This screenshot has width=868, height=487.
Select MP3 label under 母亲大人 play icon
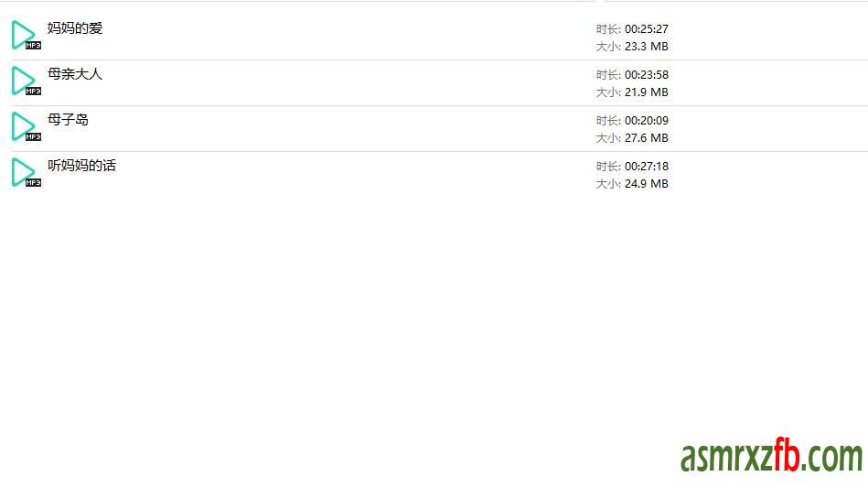click(x=33, y=91)
